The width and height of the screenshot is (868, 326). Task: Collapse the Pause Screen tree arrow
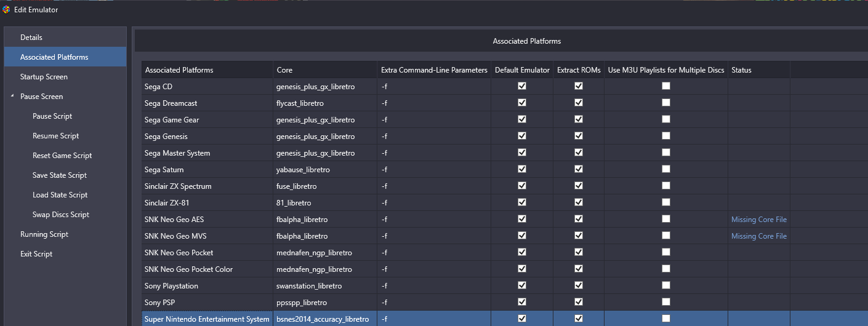pyautogui.click(x=12, y=97)
